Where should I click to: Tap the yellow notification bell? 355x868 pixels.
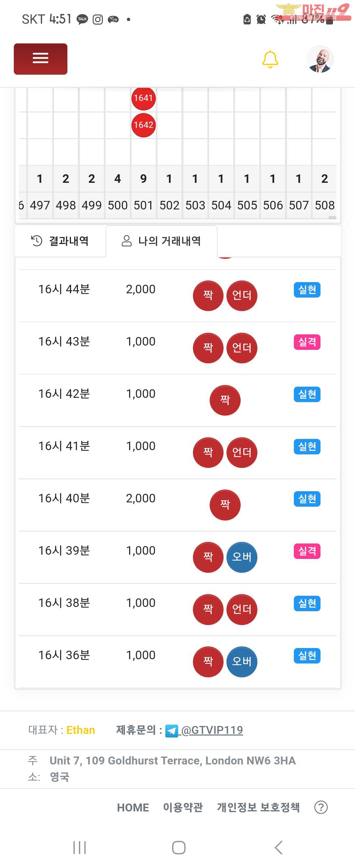pos(270,59)
